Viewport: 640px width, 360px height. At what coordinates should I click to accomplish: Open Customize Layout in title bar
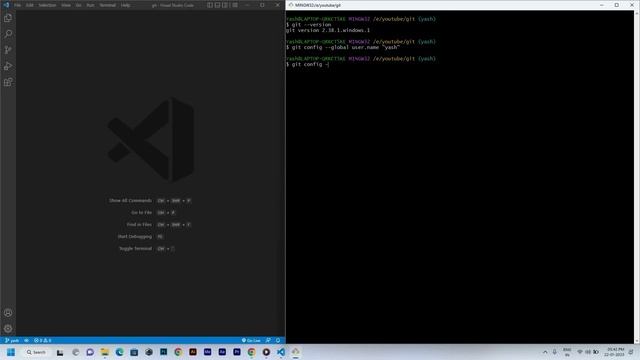click(235, 5)
